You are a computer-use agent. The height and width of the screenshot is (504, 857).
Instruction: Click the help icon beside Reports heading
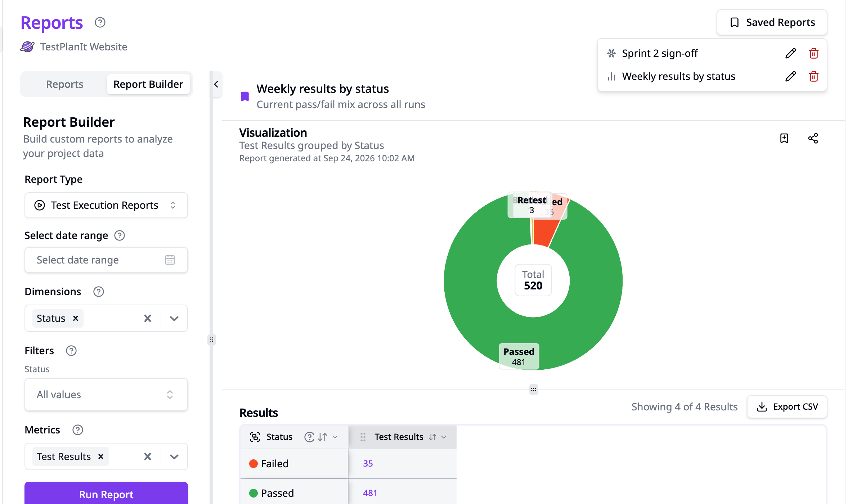click(x=100, y=23)
